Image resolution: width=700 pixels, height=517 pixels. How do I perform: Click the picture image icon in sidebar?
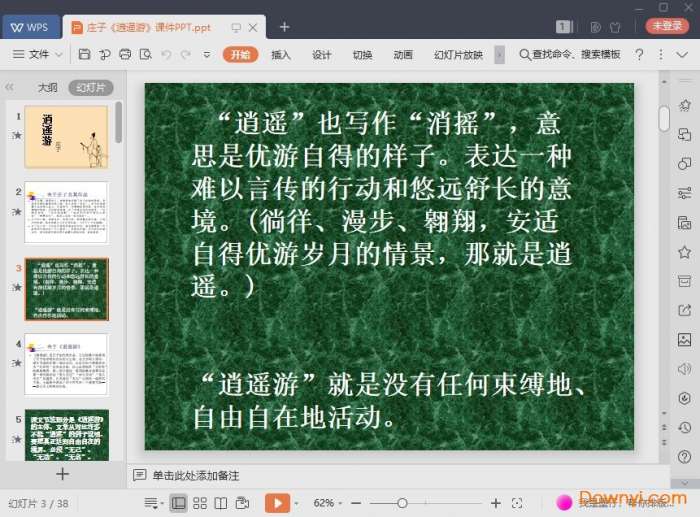[684, 340]
